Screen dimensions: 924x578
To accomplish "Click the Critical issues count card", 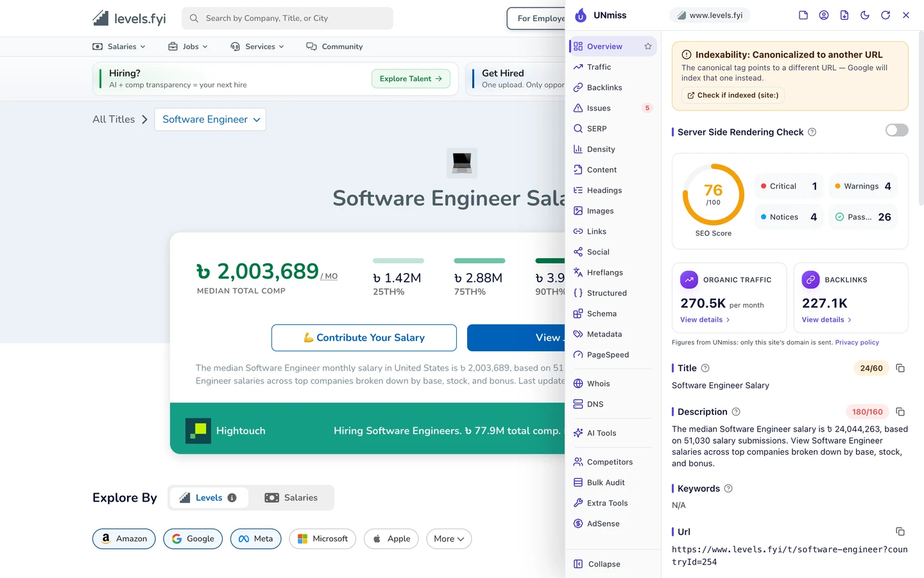I will pyautogui.click(x=789, y=186).
